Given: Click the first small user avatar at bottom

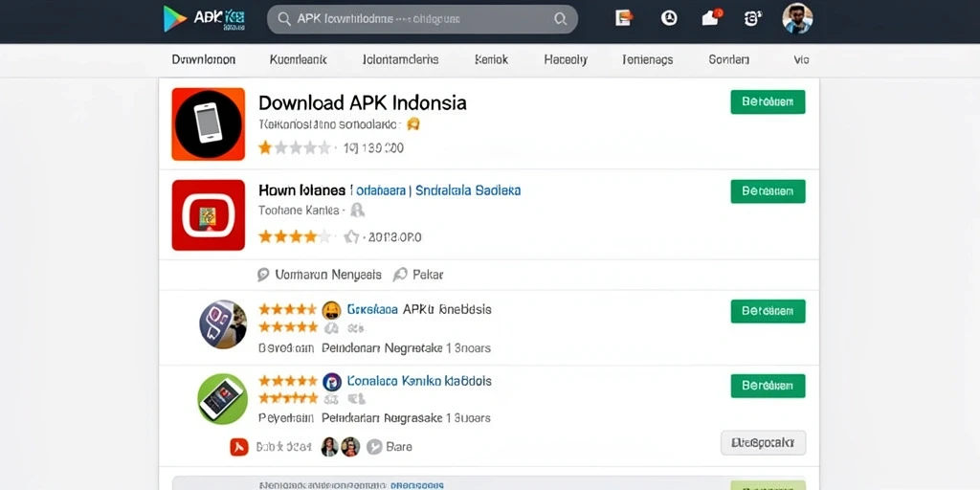Looking at the screenshot, I should pos(329,446).
